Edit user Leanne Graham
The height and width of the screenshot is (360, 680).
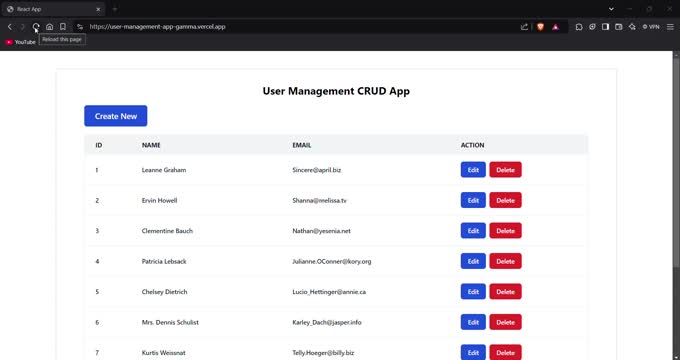click(x=473, y=170)
